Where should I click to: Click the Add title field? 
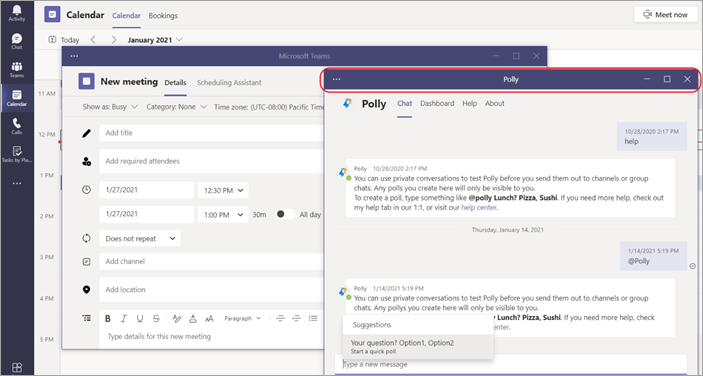(211, 133)
